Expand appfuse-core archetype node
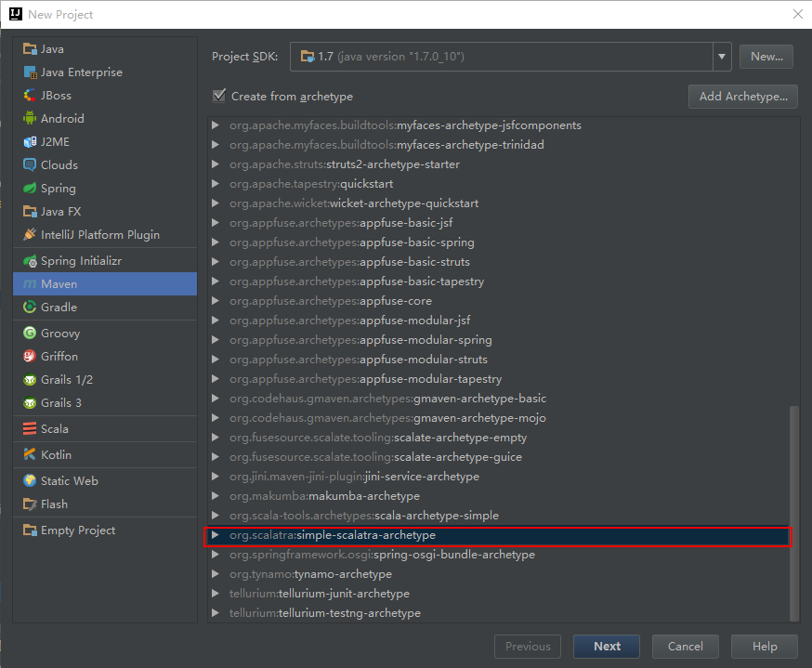 pos(216,301)
